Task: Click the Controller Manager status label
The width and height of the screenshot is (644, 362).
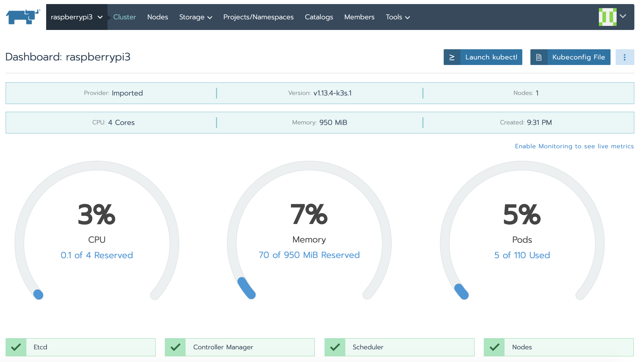Action: (x=223, y=347)
